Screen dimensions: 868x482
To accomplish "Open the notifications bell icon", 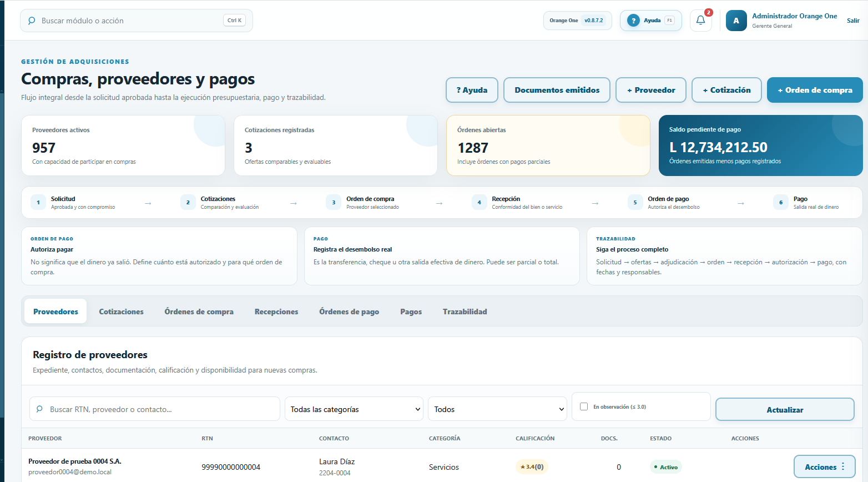I will [x=700, y=21].
